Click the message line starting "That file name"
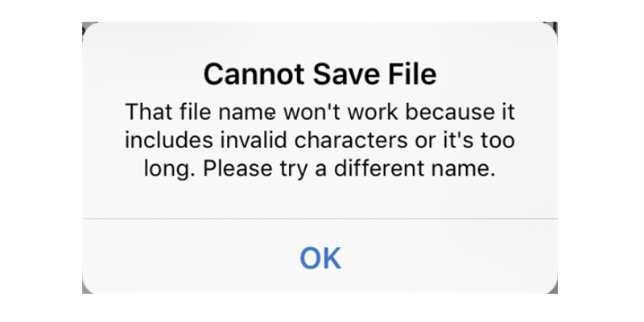This screenshot has height=322, width=644. tap(320, 111)
